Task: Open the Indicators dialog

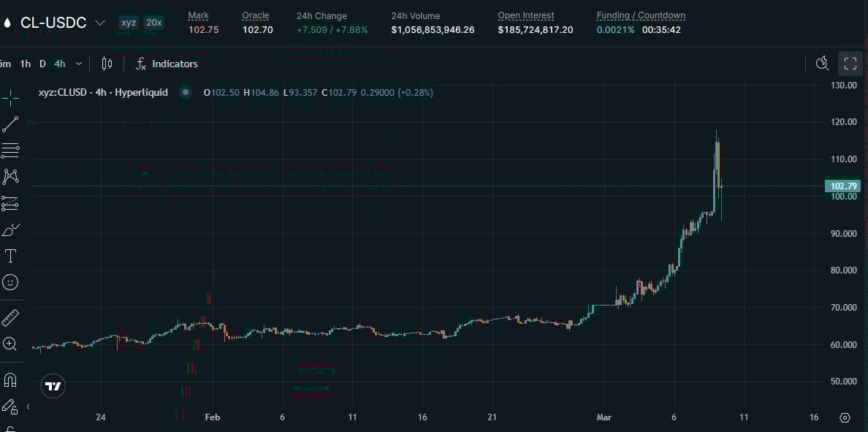Action: point(167,64)
